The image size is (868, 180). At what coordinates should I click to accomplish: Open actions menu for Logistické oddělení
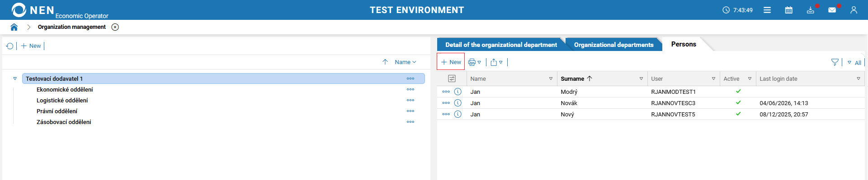410,100
